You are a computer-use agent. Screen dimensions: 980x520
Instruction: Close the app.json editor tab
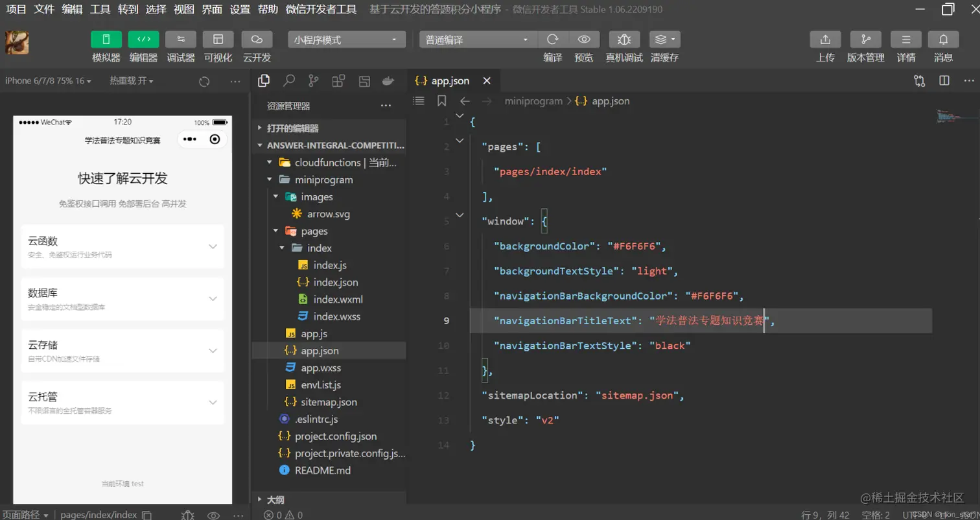click(x=487, y=81)
